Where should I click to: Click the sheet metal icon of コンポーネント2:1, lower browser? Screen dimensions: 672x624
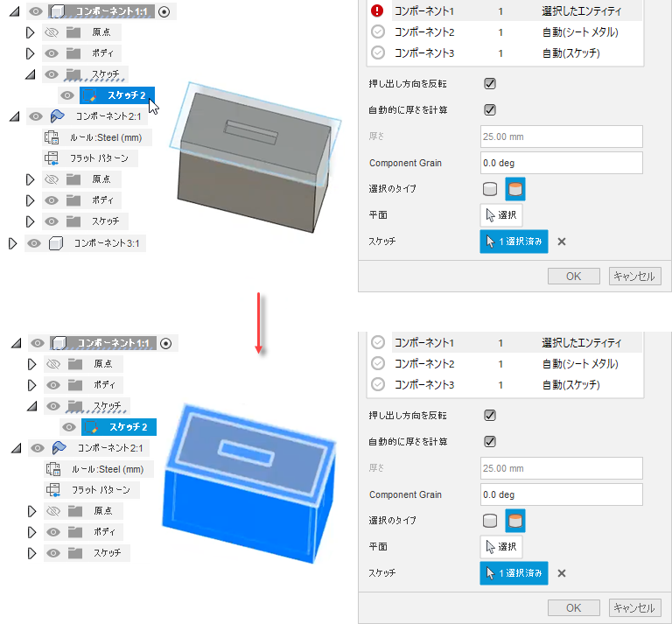59,448
